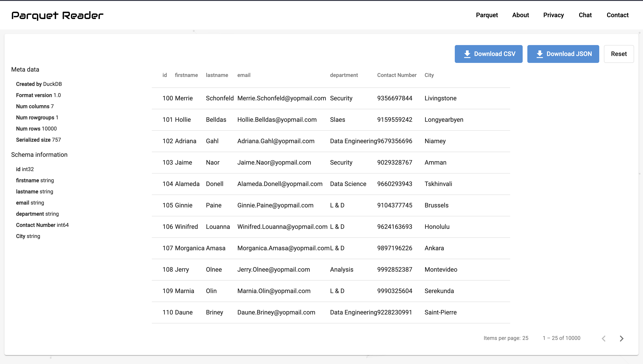Image resolution: width=643 pixels, height=364 pixels.
Task: Click the Download CSV button
Action: (488, 54)
